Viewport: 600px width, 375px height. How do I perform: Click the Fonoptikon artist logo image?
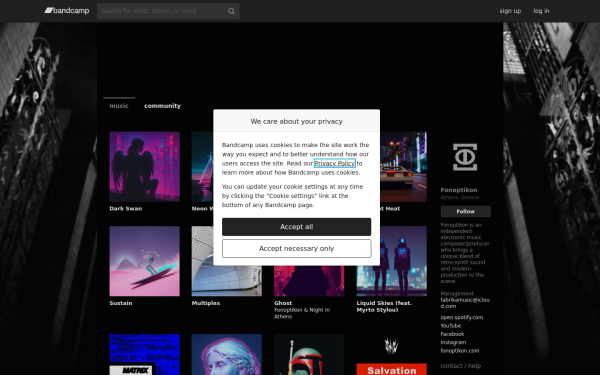pyautogui.click(x=465, y=157)
